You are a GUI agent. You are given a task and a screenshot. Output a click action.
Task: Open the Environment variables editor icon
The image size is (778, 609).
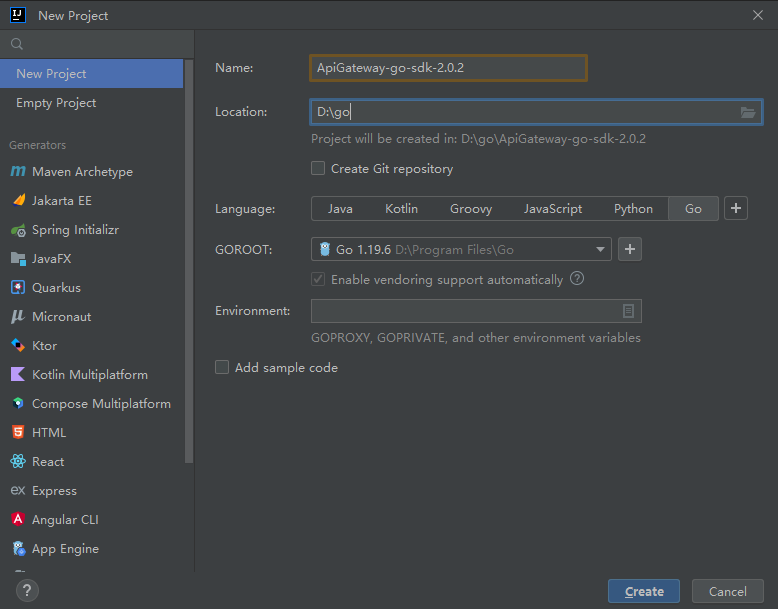(628, 311)
